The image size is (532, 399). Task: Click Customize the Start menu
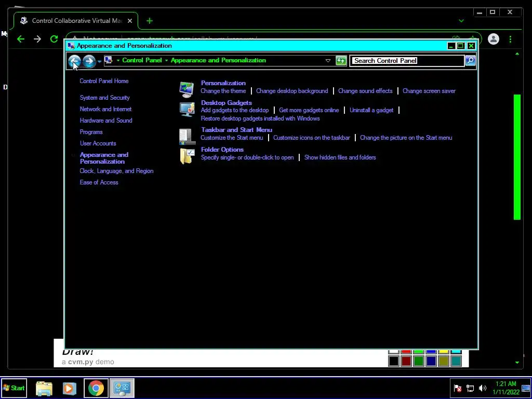(232, 138)
